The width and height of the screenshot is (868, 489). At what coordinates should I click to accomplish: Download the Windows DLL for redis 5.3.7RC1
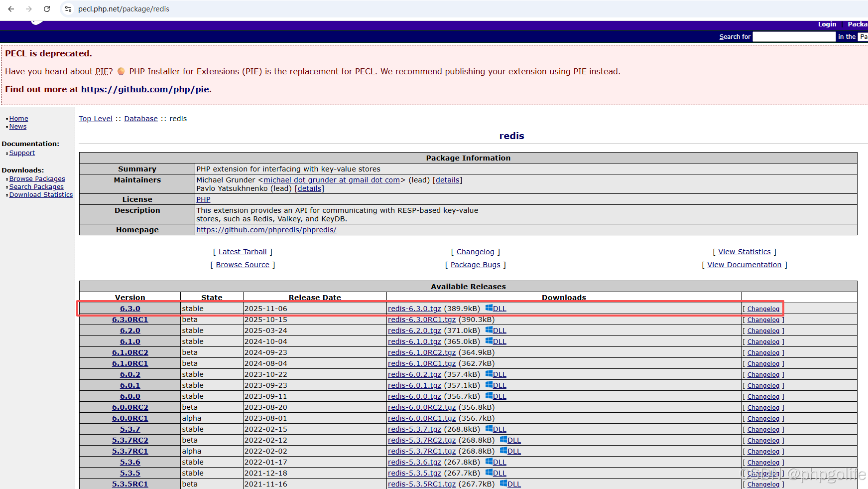tap(510, 451)
